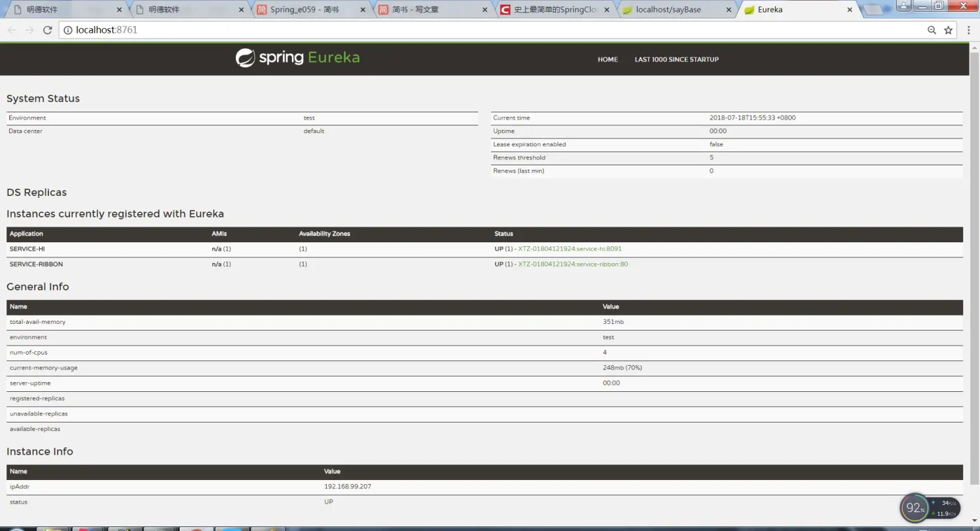Click the AMIs column header

tap(220, 234)
